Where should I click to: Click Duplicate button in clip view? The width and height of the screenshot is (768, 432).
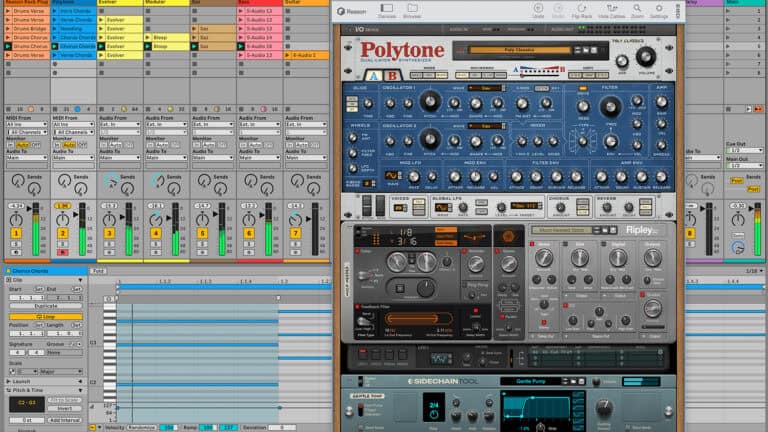pos(46,306)
